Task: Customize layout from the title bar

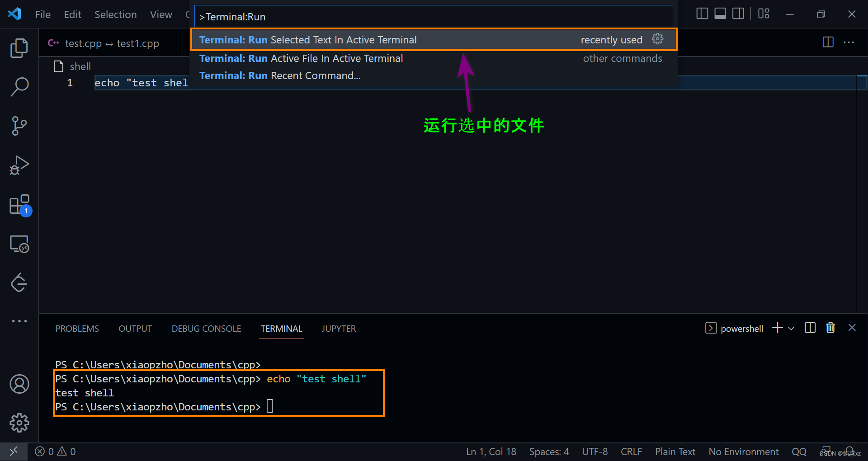Action: click(x=764, y=14)
